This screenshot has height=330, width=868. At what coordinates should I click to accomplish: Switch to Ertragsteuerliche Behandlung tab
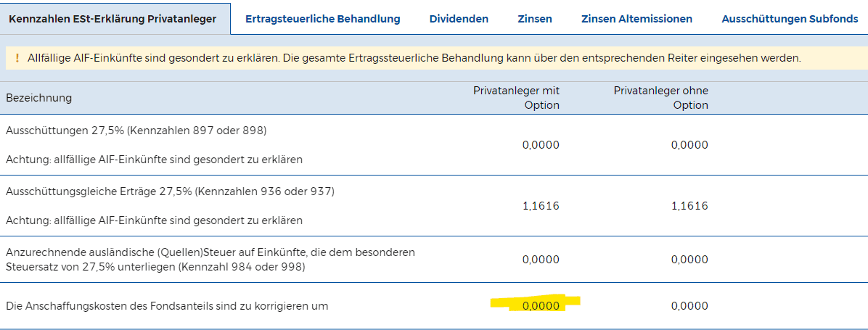[x=323, y=19]
